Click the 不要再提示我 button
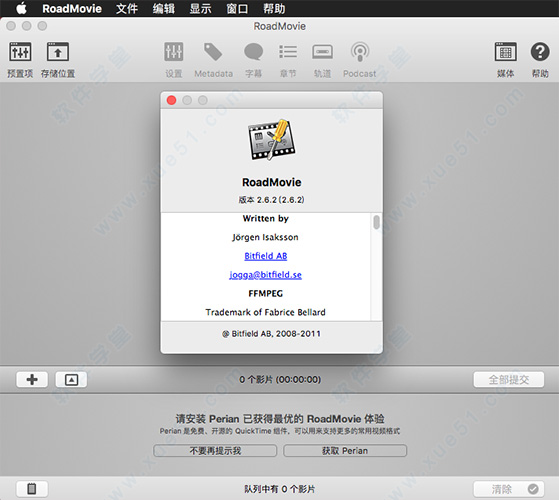This screenshot has height=500, width=559. [x=215, y=451]
